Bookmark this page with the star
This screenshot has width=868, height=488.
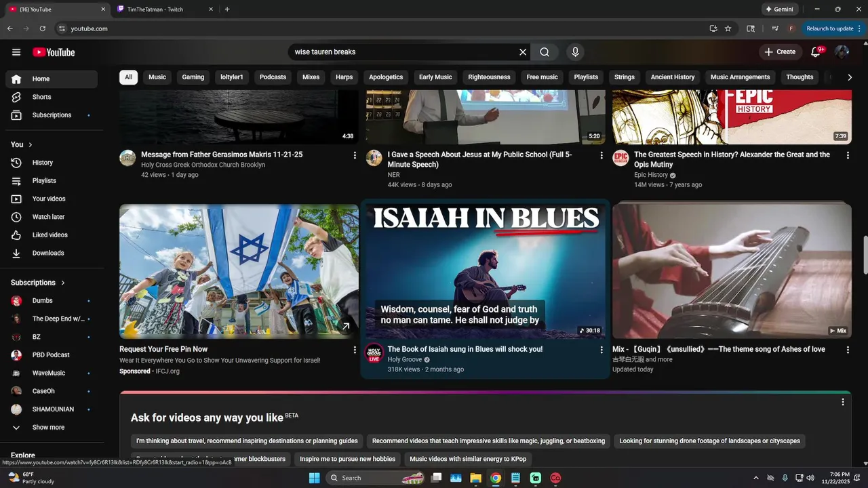point(728,28)
